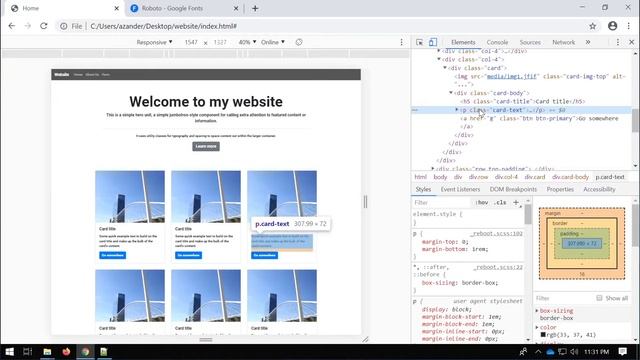Open the media/img1.jfif source link

(511, 76)
